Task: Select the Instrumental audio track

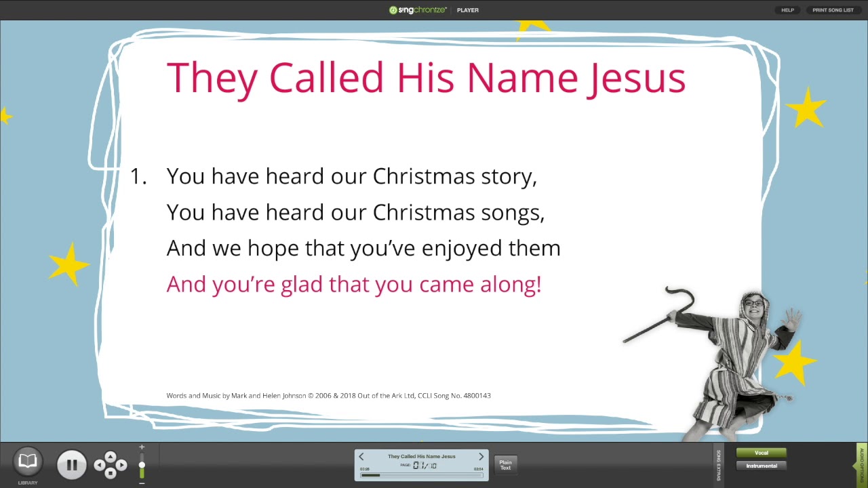Action: pos(762,466)
